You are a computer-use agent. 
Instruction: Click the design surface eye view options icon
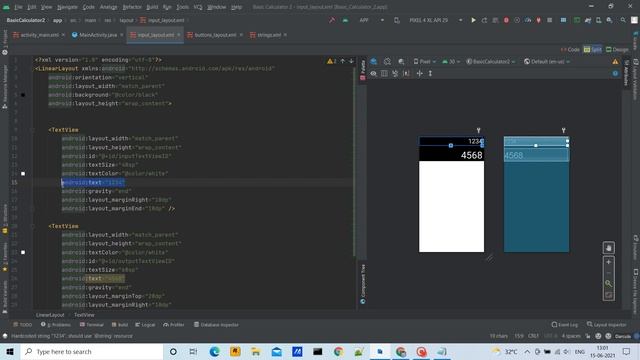click(373, 73)
